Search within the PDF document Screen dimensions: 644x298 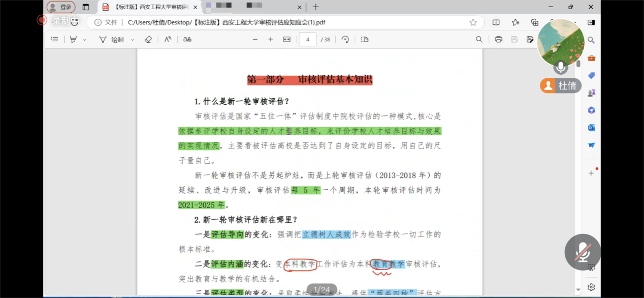coord(479,40)
